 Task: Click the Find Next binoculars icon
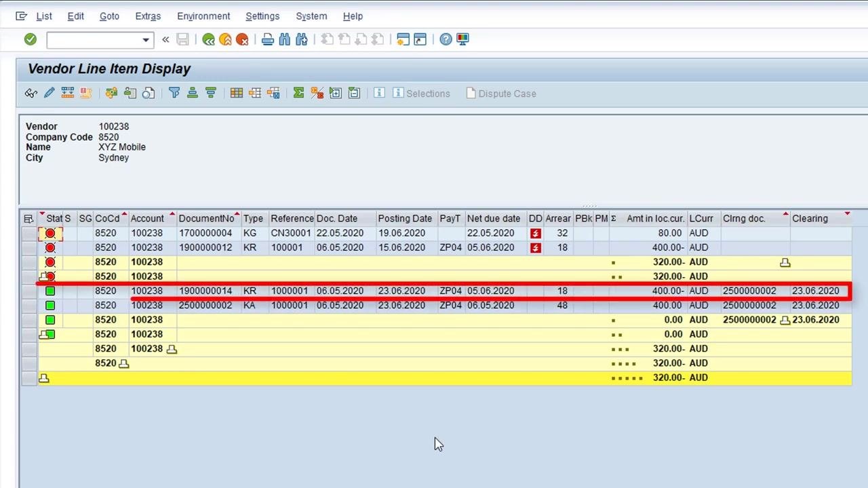tap(301, 39)
